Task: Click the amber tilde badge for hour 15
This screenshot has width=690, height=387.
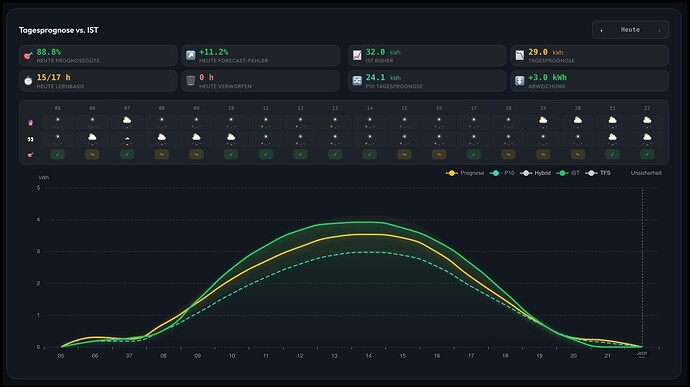Action: (x=404, y=155)
